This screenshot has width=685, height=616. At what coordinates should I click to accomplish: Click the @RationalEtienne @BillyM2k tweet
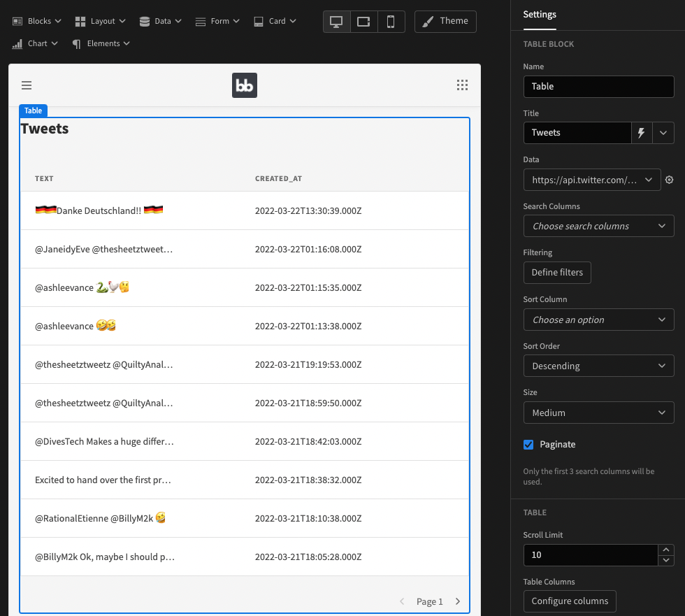coord(101,519)
